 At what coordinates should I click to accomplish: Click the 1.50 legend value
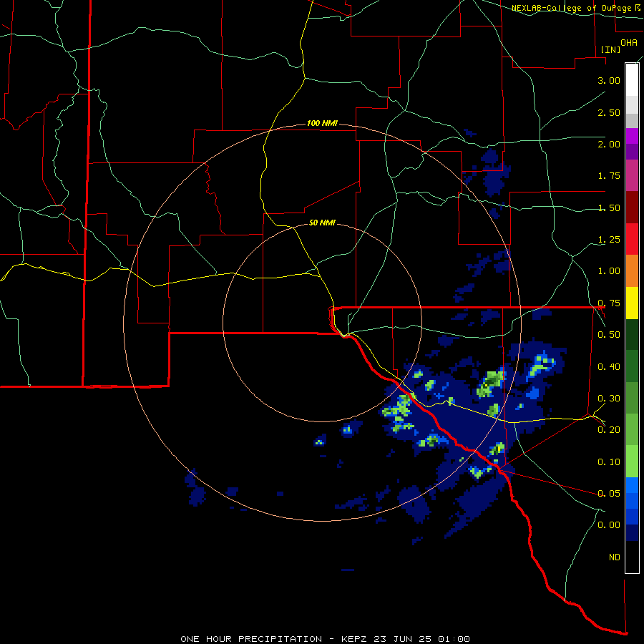(x=609, y=208)
